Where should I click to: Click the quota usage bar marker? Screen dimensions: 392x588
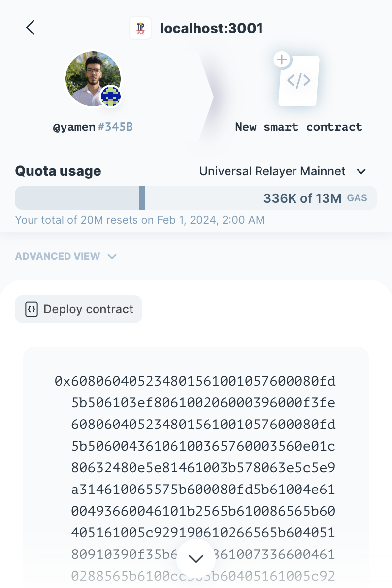tap(142, 198)
